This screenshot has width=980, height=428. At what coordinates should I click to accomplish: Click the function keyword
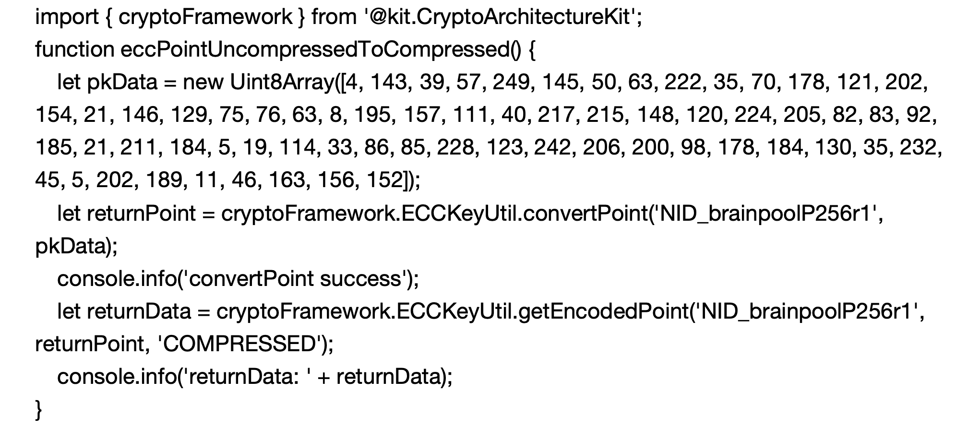pyautogui.click(x=74, y=50)
